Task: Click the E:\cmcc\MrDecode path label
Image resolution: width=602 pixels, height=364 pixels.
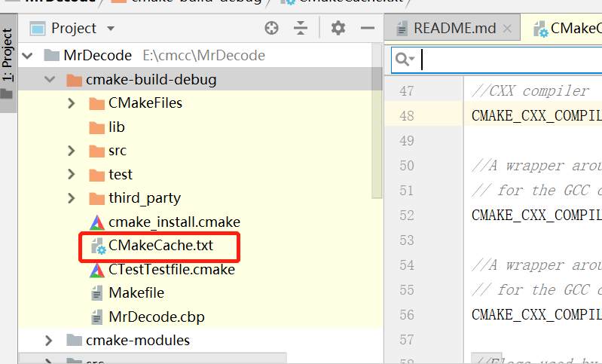Action: coord(204,56)
